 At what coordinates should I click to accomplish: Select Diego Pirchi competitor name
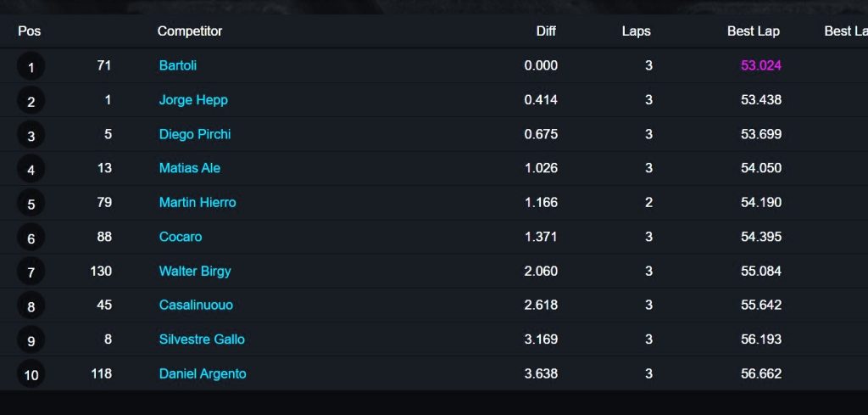195,134
